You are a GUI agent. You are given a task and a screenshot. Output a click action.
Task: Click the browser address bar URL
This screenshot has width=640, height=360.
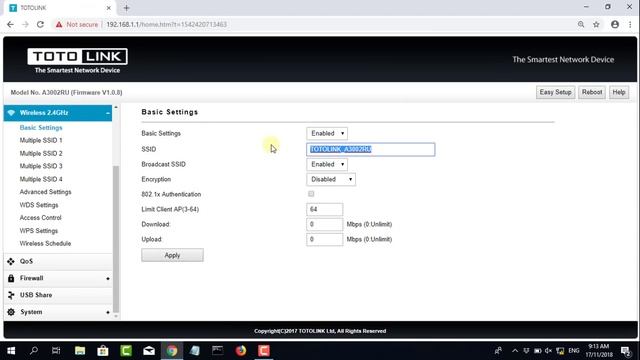[167, 24]
